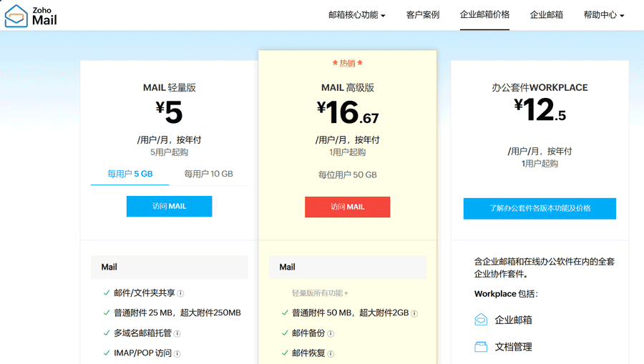Click the checkmark beside 普通附件 25 MB
This screenshot has width=644, height=364.
[x=107, y=313]
